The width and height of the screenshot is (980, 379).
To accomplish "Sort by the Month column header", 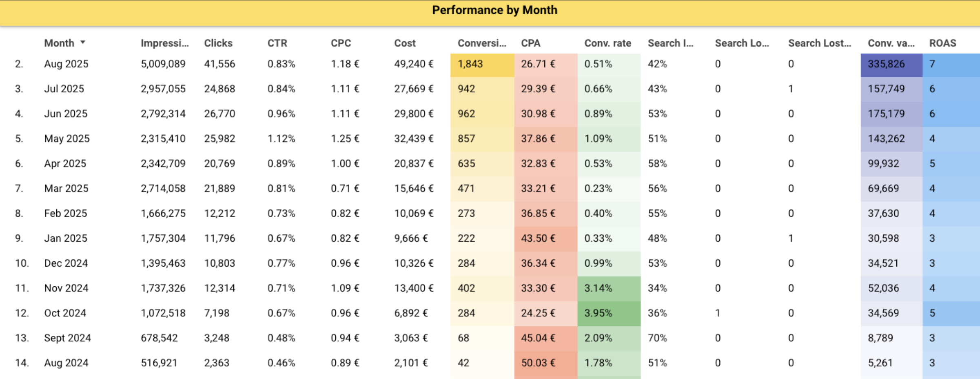I will [59, 43].
